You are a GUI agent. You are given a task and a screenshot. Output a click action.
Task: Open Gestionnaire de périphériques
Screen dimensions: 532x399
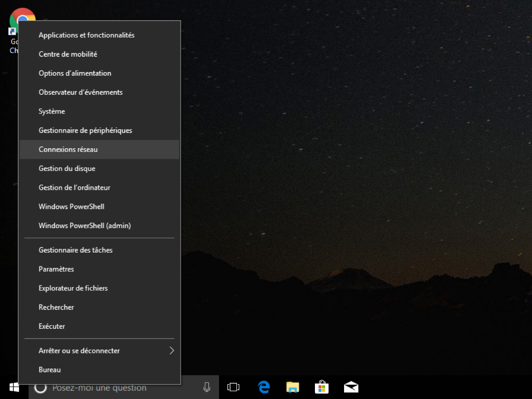[x=99, y=130]
